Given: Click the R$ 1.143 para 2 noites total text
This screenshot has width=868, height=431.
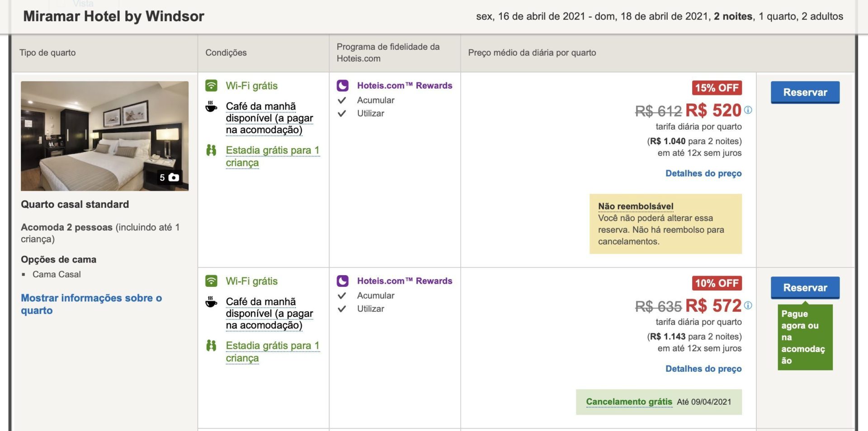Looking at the screenshot, I should coord(694,337).
